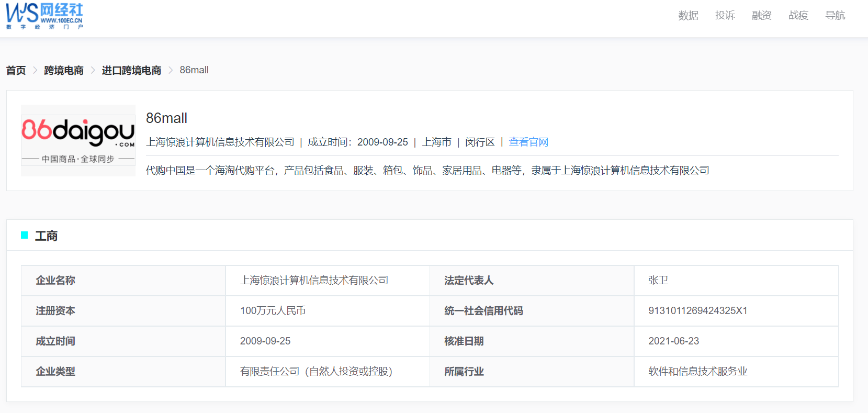Viewport: 868px width, 413px height.
Task: Open the 查看官网 link
Action: [x=528, y=142]
